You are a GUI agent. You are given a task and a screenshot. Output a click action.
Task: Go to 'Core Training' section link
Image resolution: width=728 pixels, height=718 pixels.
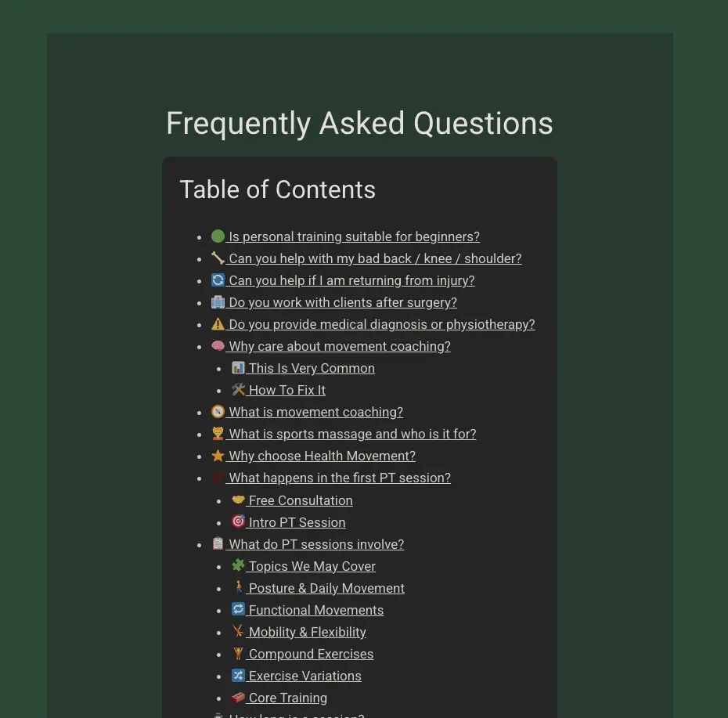click(x=287, y=698)
